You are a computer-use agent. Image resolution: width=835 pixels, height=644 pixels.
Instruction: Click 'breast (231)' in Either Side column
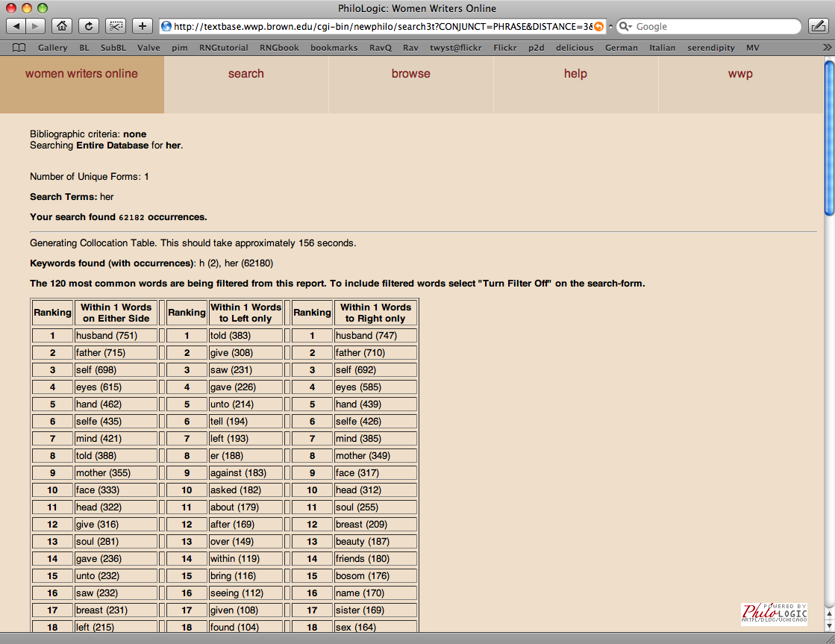(x=116, y=610)
